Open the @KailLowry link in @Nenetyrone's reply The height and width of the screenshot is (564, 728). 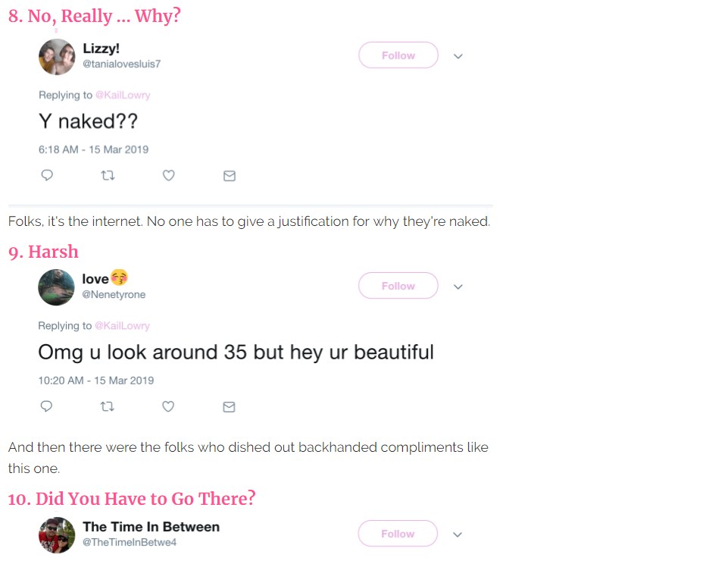coord(123,326)
